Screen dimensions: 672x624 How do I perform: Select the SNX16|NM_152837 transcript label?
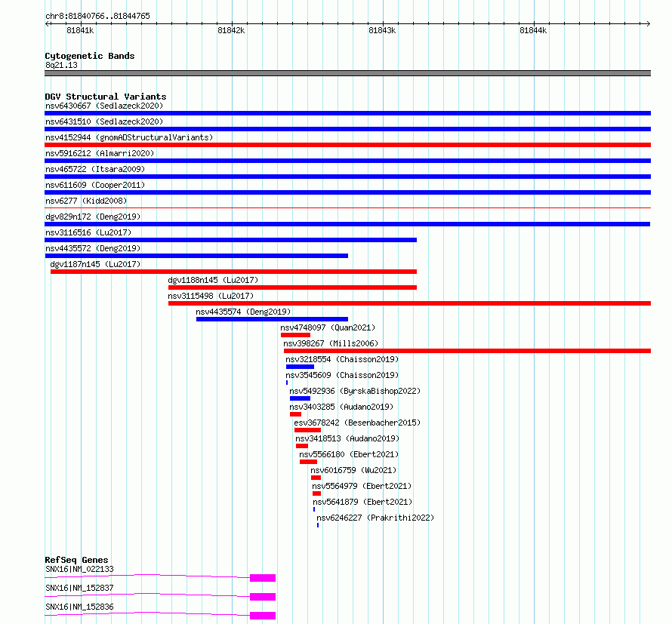tap(80, 588)
